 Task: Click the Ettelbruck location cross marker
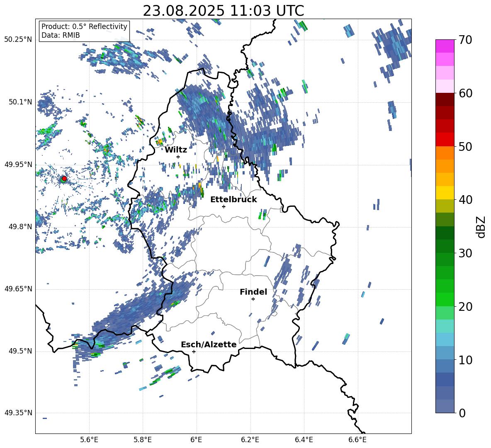[x=224, y=206]
